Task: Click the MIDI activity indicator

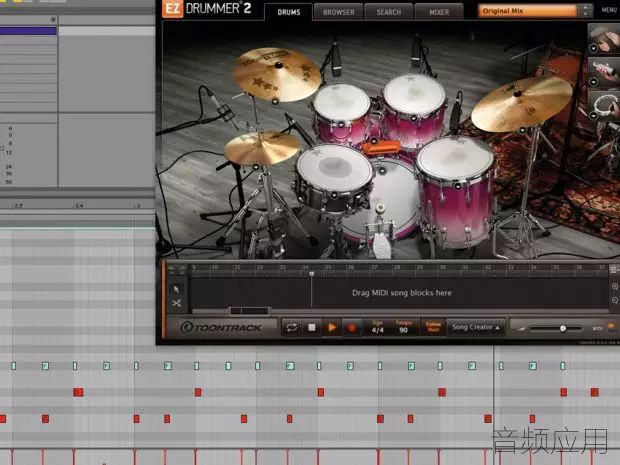Action: (x=611, y=327)
